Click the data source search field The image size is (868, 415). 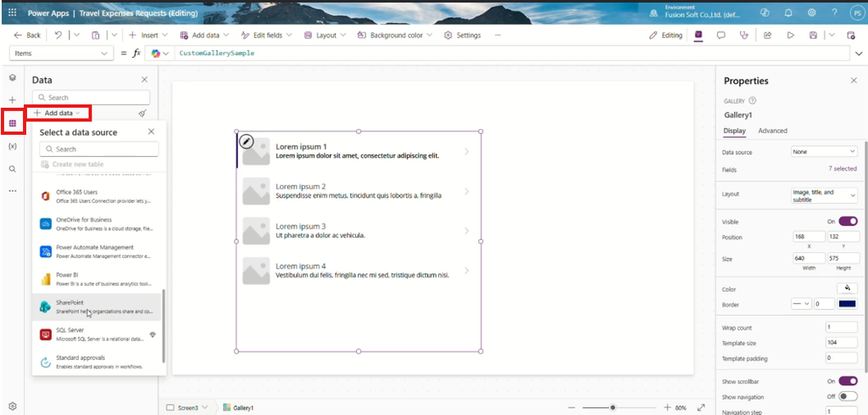tap(99, 149)
